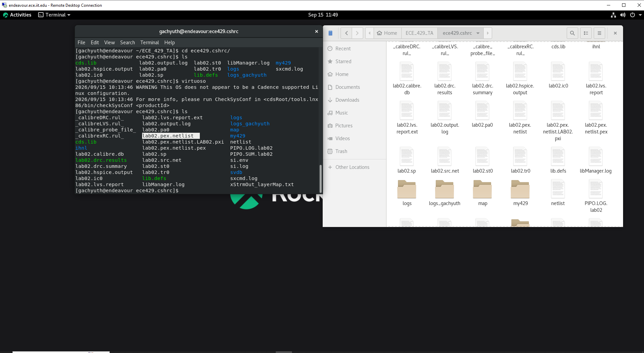Toggle list view in file manager
The image size is (644, 353).
tap(586, 33)
